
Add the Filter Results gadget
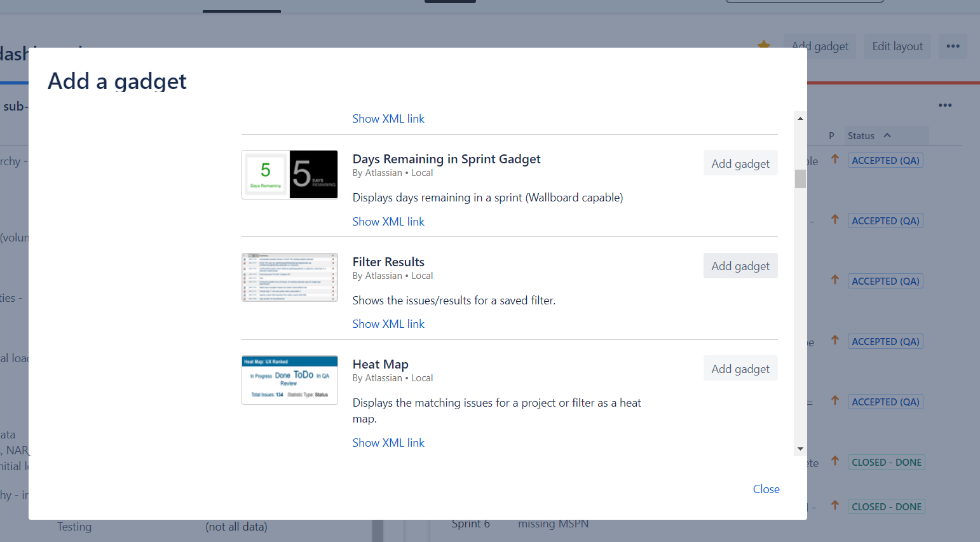pyautogui.click(x=740, y=266)
